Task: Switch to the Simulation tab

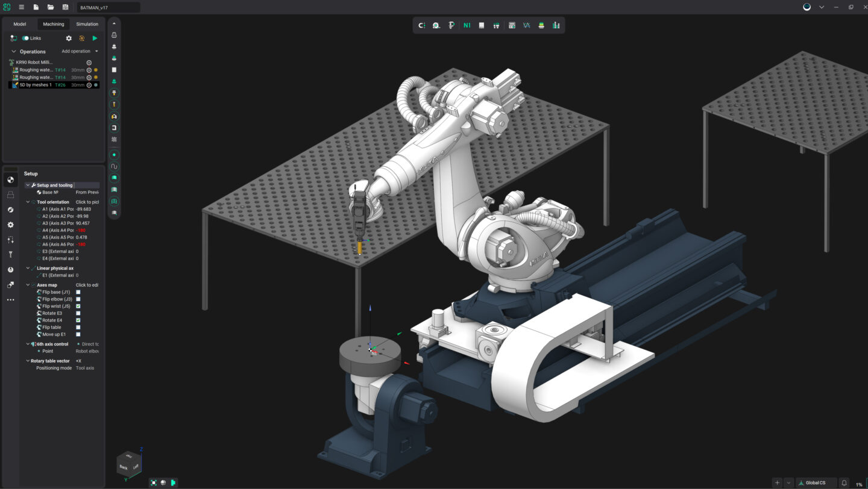Action: click(x=87, y=24)
